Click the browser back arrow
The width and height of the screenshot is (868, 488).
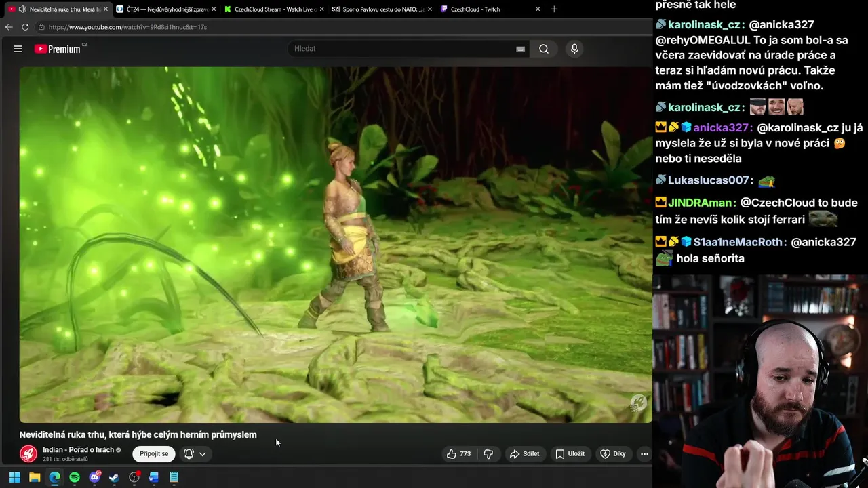coord(9,27)
